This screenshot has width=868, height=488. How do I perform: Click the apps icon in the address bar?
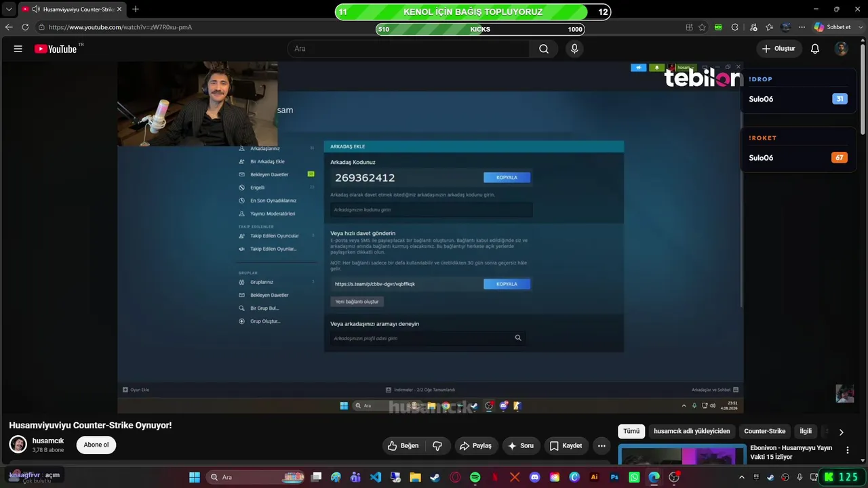point(689,27)
